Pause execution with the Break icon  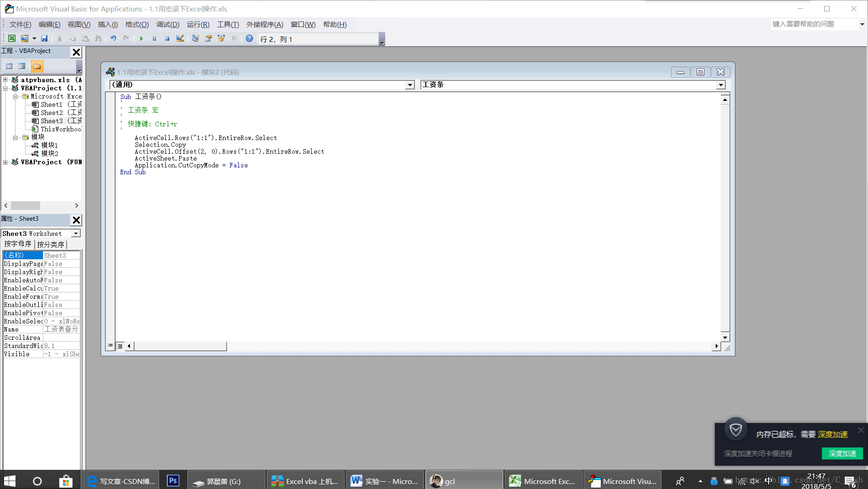(154, 39)
